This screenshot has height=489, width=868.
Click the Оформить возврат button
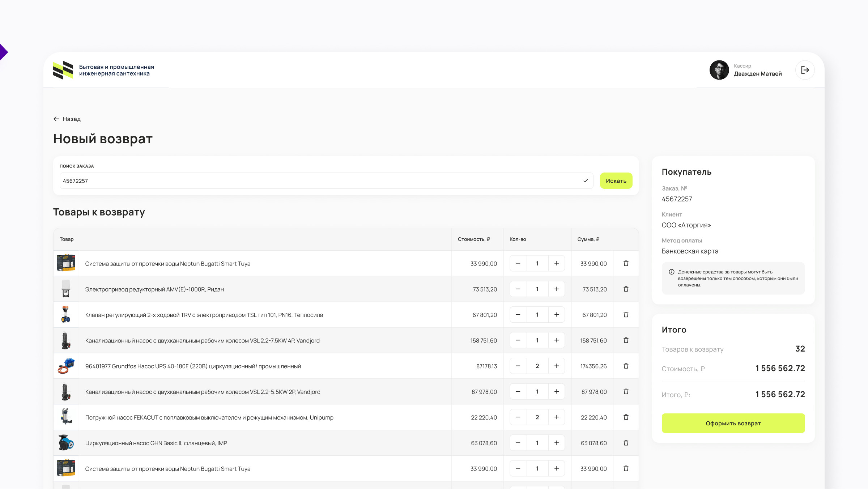click(x=733, y=423)
